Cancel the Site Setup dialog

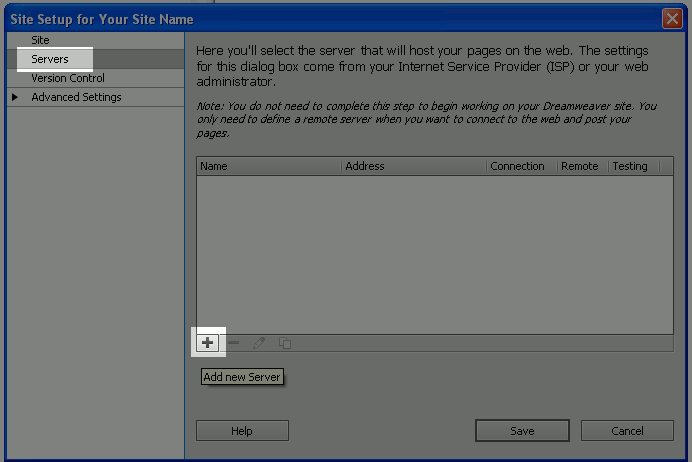pyautogui.click(x=627, y=431)
